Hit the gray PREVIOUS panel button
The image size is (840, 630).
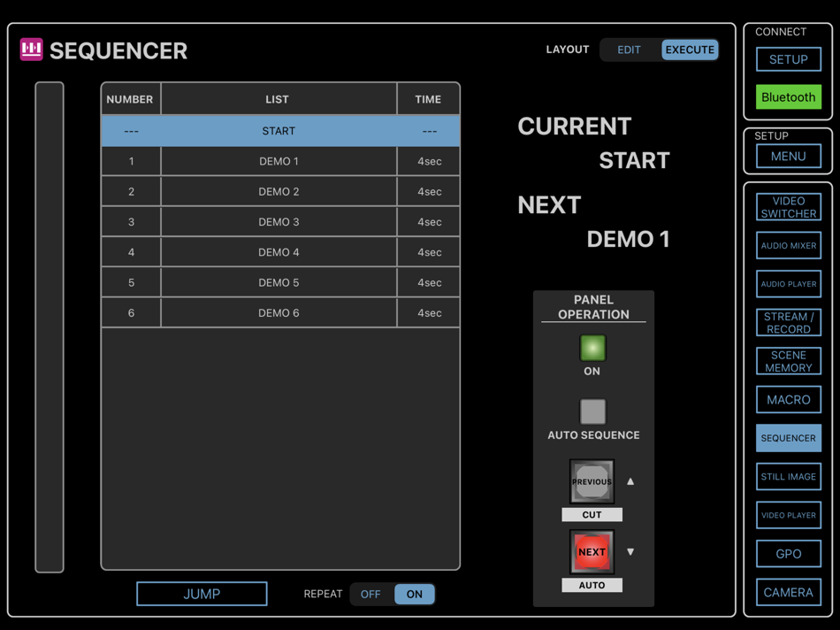[x=592, y=481]
